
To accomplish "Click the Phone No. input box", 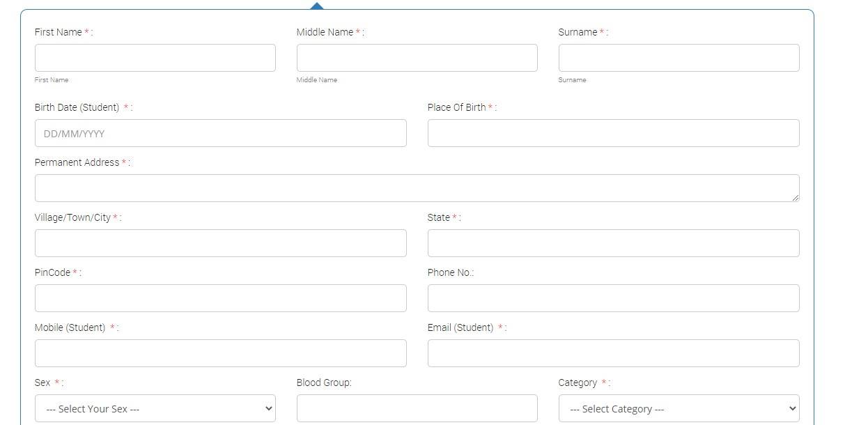I will [613, 298].
